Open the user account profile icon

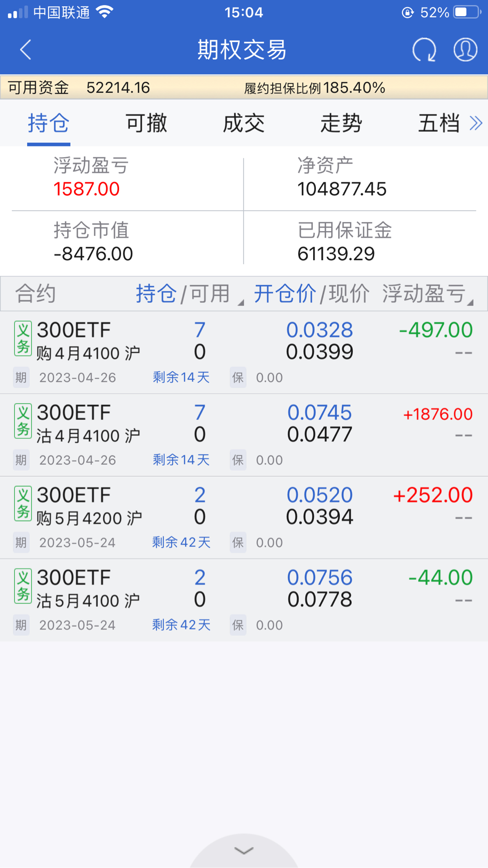click(x=465, y=50)
